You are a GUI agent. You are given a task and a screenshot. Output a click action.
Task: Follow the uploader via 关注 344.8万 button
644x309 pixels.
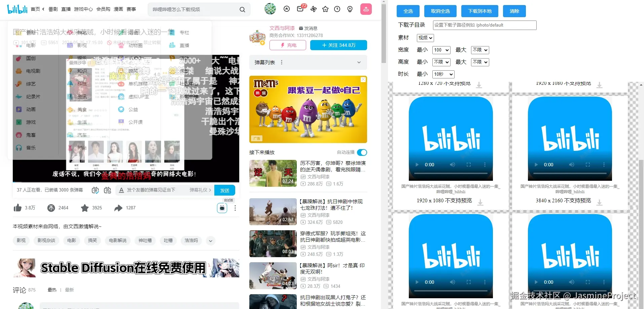click(x=338, y=45)
